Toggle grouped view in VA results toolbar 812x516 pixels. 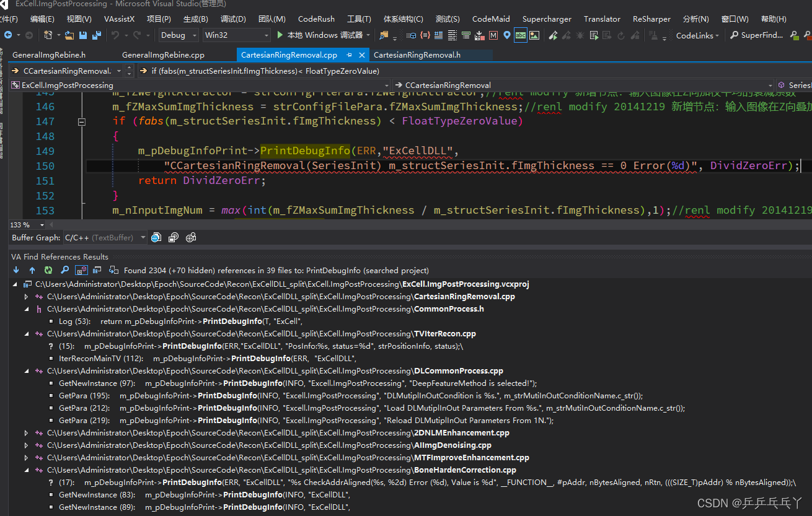pos(97,270)
